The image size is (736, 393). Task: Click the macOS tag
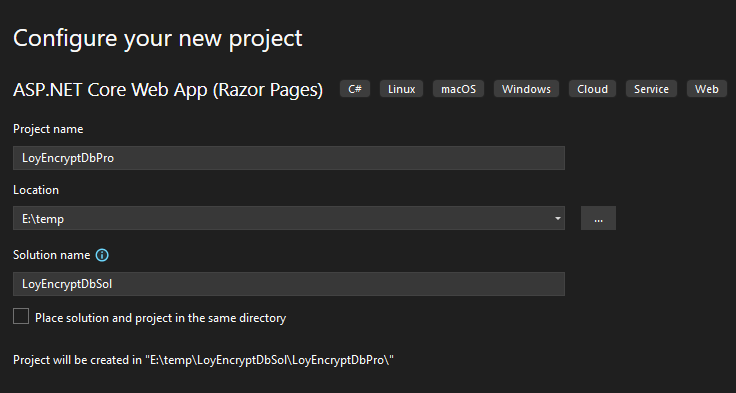coord(458,89)
